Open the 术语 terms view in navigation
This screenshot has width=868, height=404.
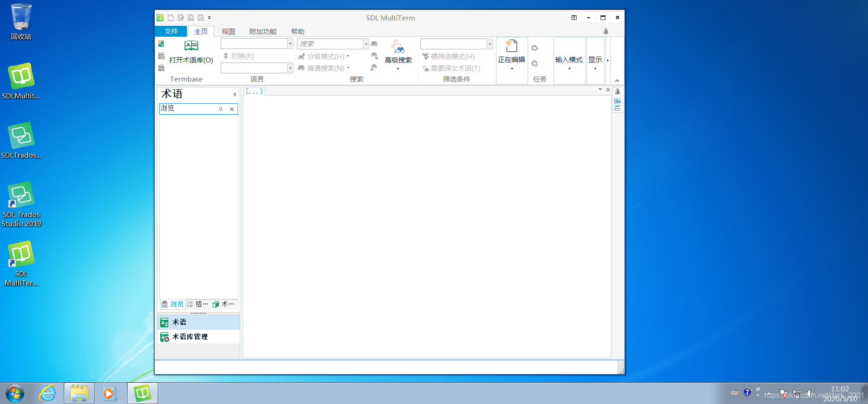coord(198,322)
